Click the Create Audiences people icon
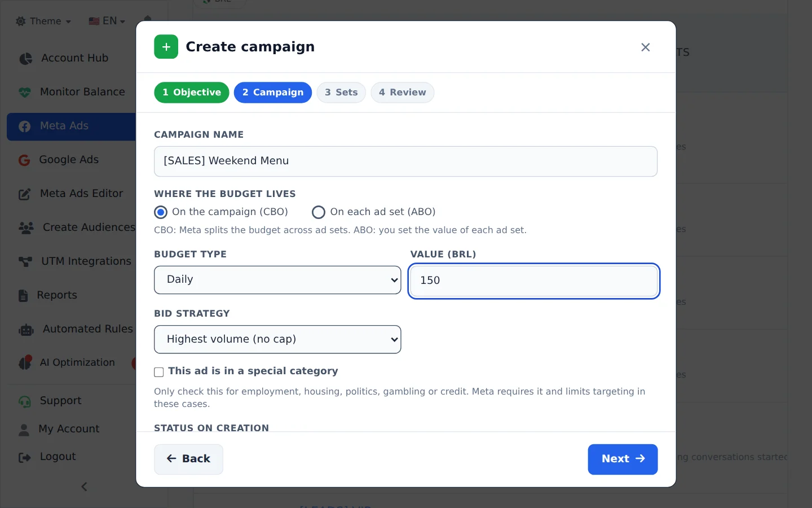This screenshot has width=812, height=508. (26, 227)
